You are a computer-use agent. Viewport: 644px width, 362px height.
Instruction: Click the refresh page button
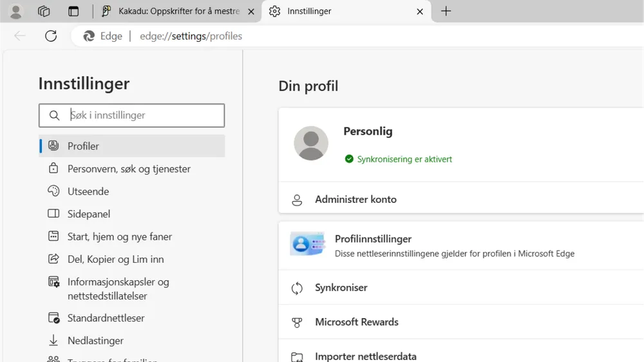(x=51, y=36)
